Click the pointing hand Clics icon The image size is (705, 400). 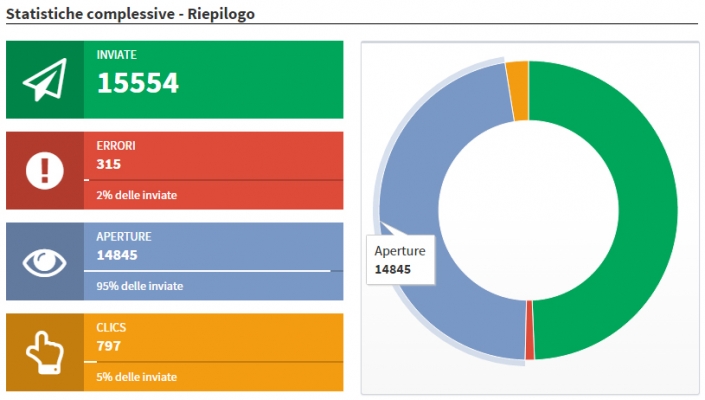tap(45, 352)
